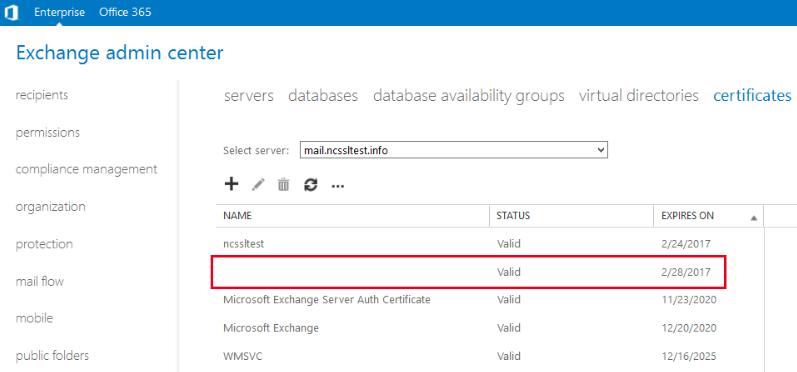Open the servers tab
The width and height of the screenshot is (797, 372).
(249, 96)
